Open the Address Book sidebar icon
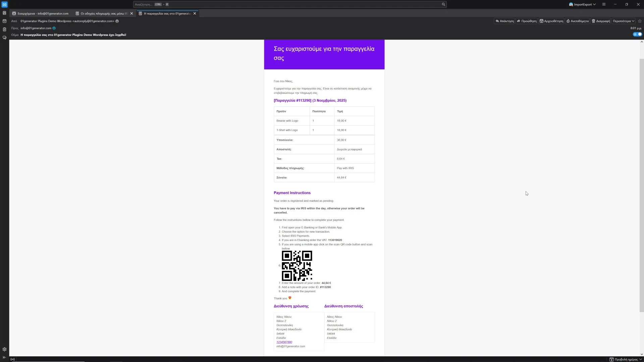 4,13
